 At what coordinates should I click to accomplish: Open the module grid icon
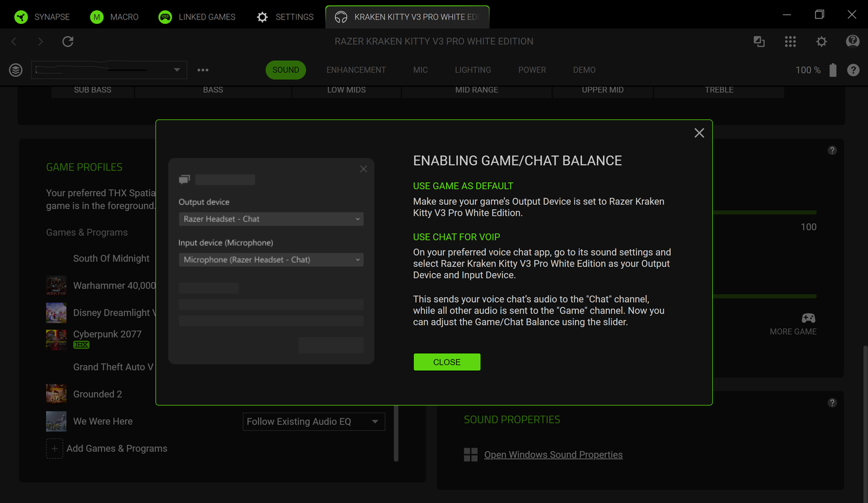(x=790, y=41)
